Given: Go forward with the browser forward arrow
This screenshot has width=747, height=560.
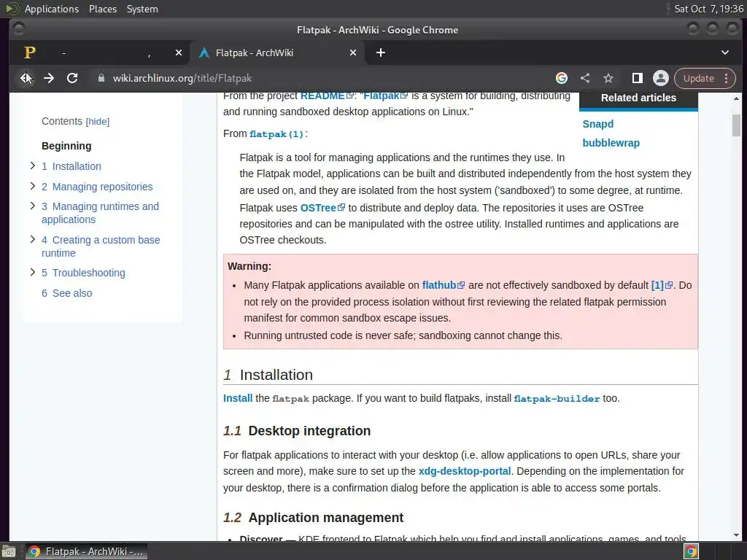Looking at the screenshot, I should pyautogui.click(x=49, y=78).
